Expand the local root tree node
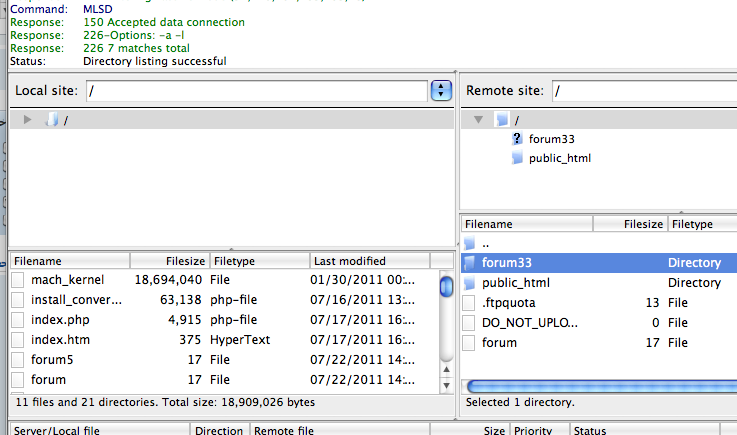The height and width of the screenshot is (435, 737). pyautogui.click(x=28, y=120)
